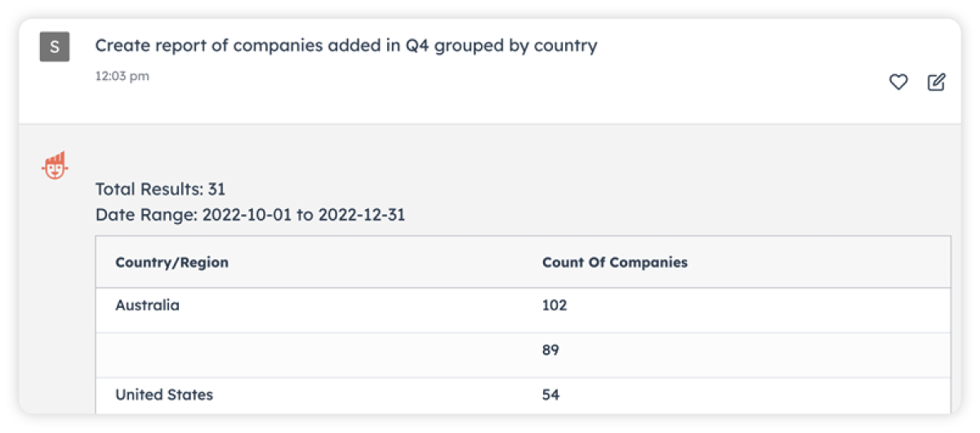980x433 pixels.
Task: Click the 54 count for United States
Action: coord(550,395)
